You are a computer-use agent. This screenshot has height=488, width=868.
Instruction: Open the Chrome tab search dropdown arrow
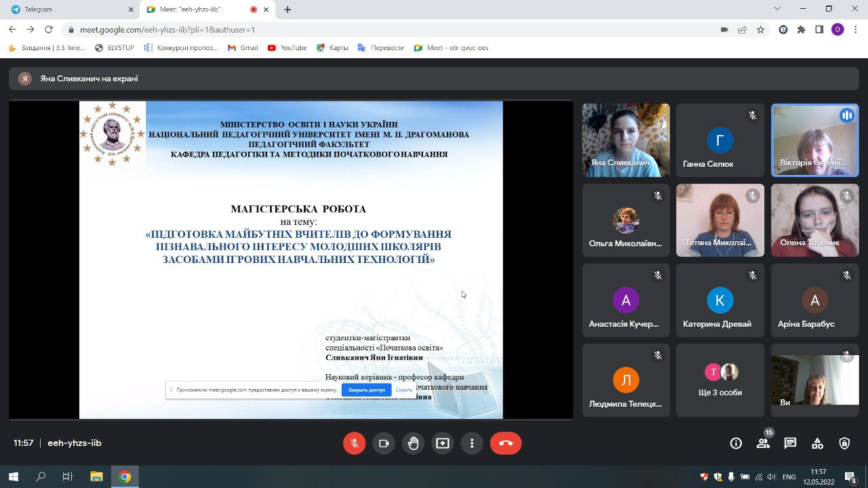[777, 9]
